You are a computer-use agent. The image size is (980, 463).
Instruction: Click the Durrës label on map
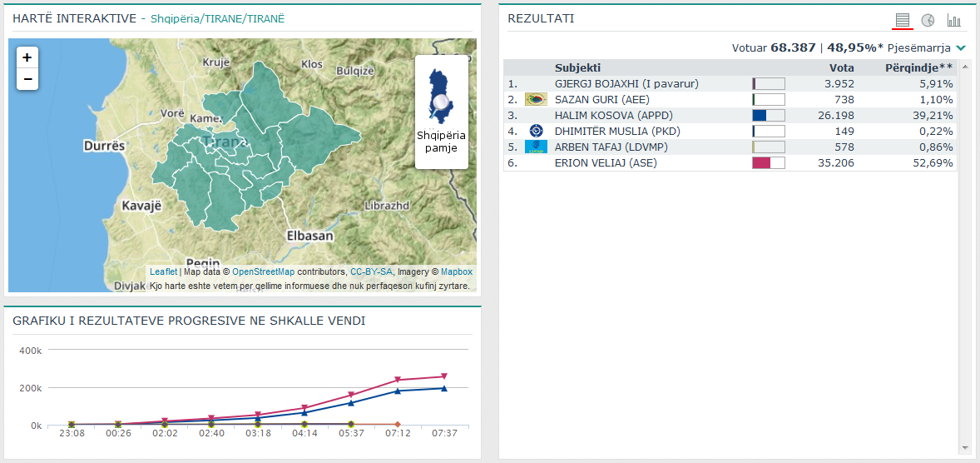point(104,146)
